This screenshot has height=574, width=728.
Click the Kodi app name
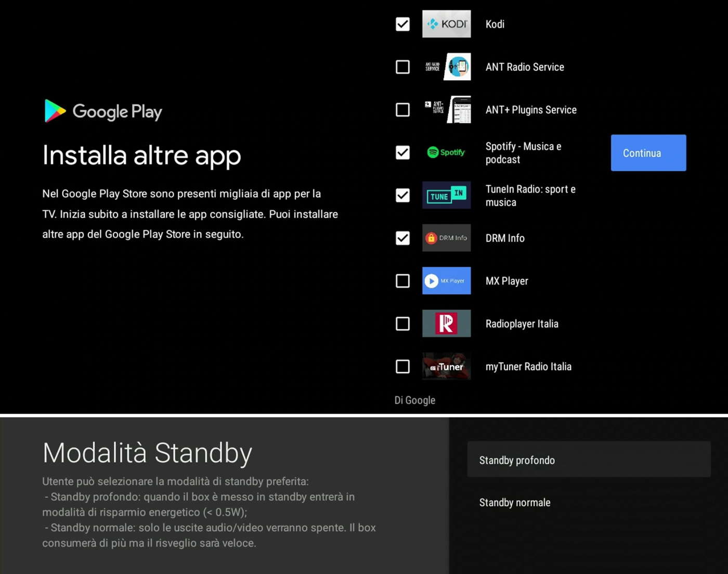point(495,24)
